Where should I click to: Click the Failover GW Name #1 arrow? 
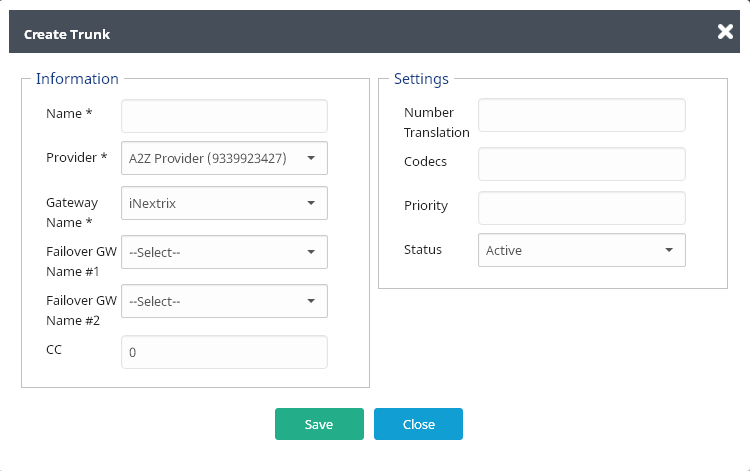point(311,252)
